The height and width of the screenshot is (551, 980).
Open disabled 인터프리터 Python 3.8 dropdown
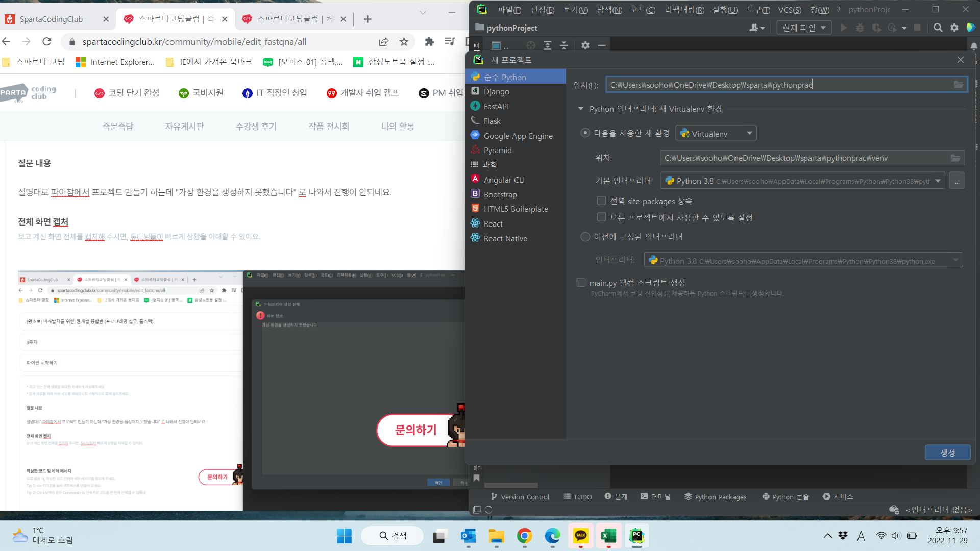(803, 260)
